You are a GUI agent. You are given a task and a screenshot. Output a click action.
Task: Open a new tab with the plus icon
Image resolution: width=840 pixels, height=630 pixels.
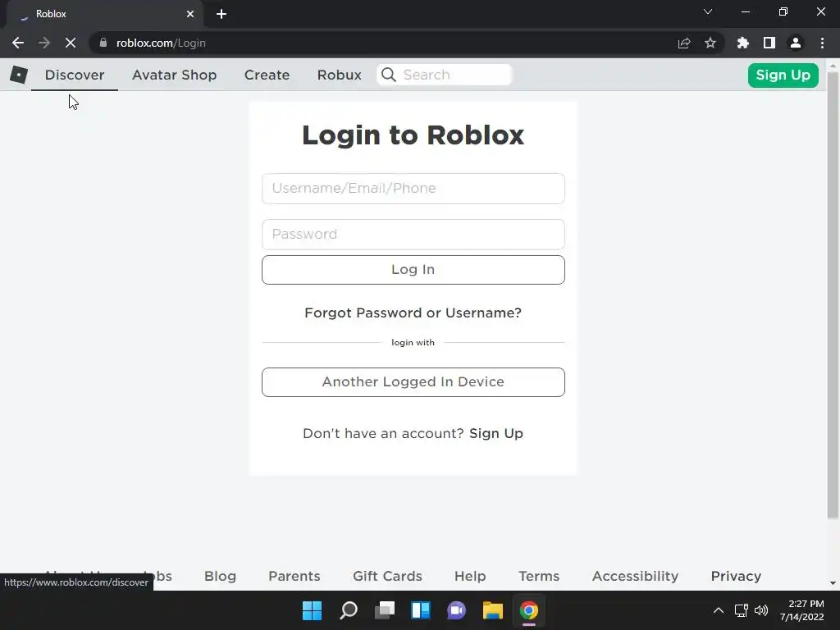coord(221,14)
